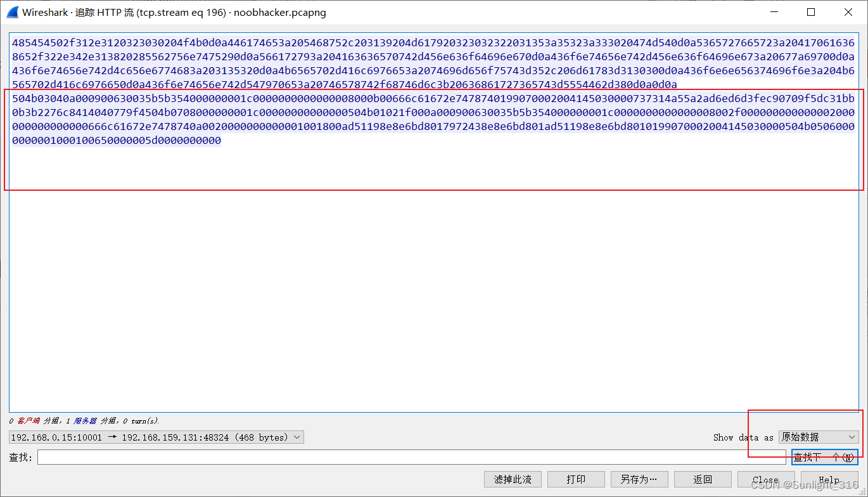Click the 返回 back button

703,479
